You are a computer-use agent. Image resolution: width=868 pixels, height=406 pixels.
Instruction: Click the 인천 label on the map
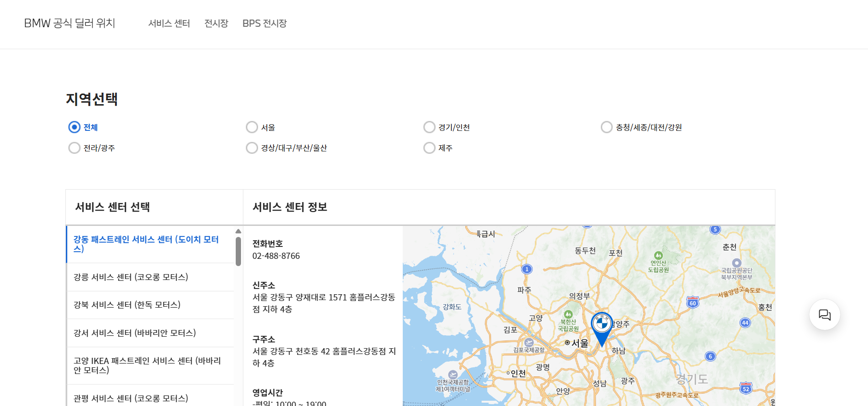518,374
